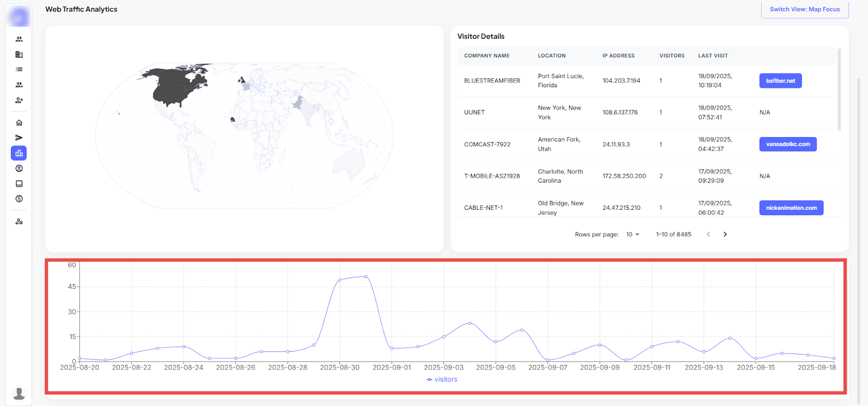Click the previous page arrow in pagination
Viewport: 868px width, 406px height.
click(708, 235)
